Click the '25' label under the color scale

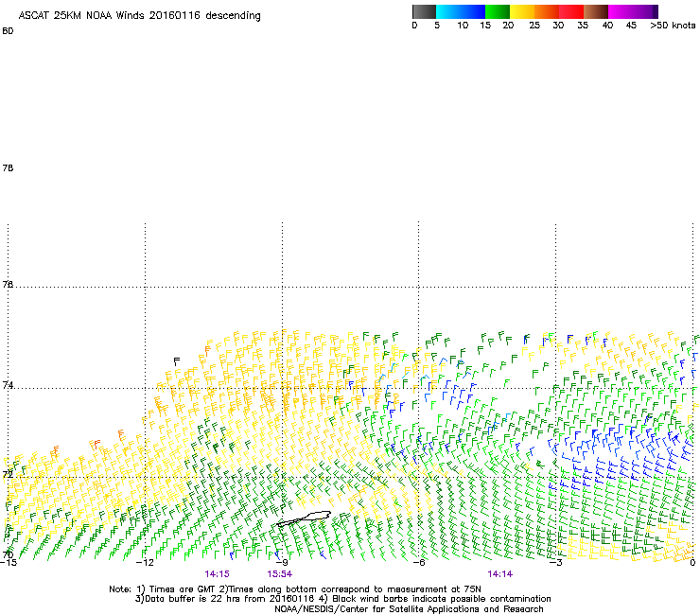click(534, 26)
